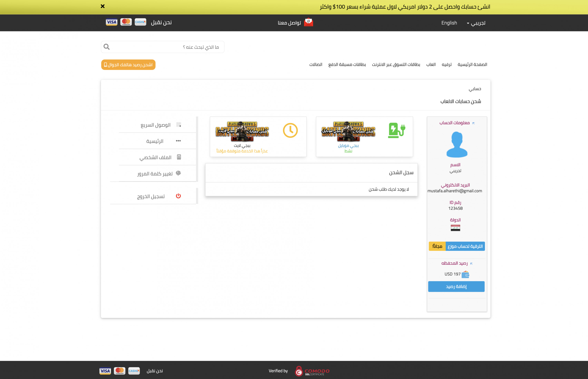
Task: Click the search magnifier icon
Action: [x=107, y=47]
